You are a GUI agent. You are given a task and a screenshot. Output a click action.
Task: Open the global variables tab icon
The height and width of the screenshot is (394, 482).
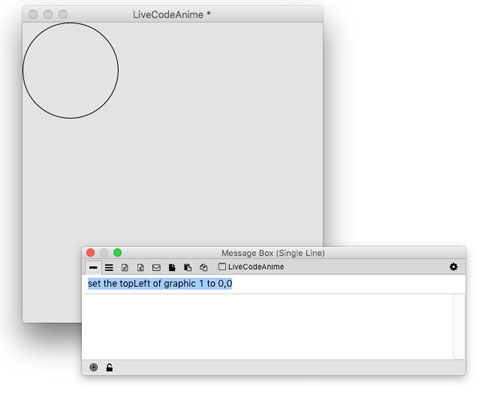point(140,267)
